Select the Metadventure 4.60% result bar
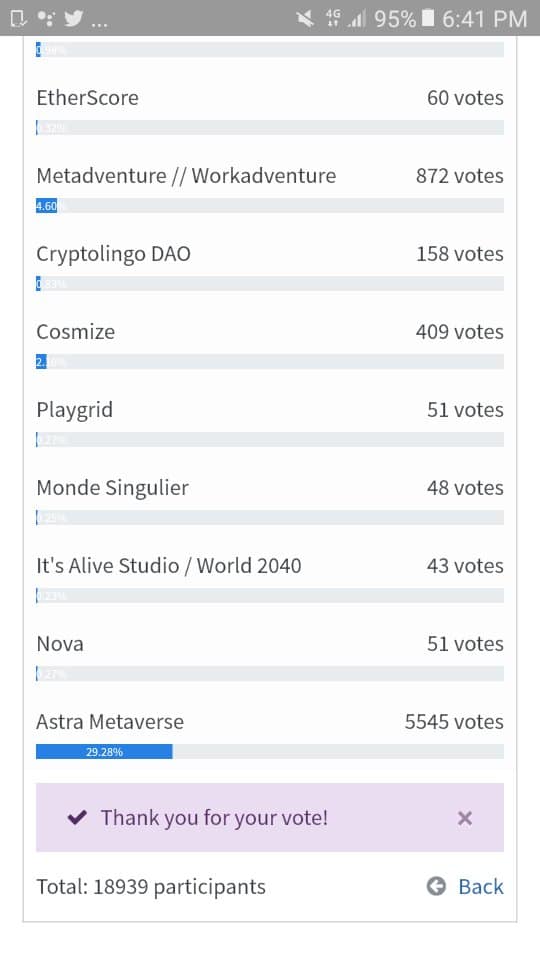540x960 pixels. tap(270, 205)
